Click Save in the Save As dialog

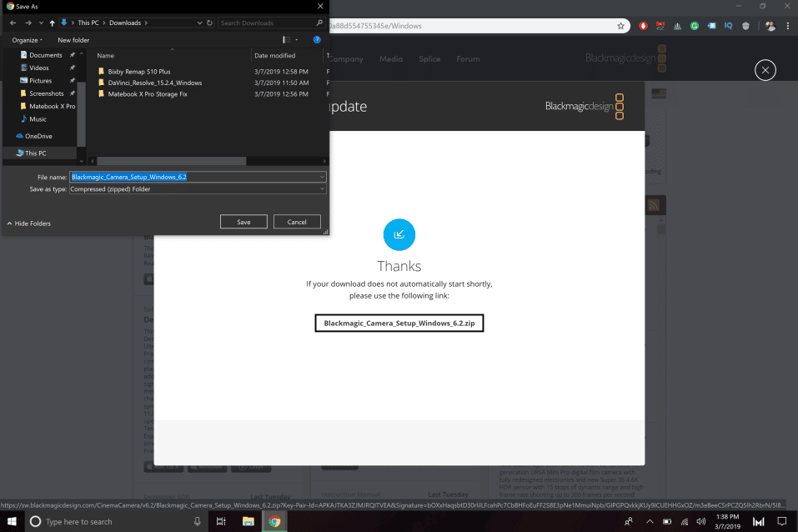243,222
